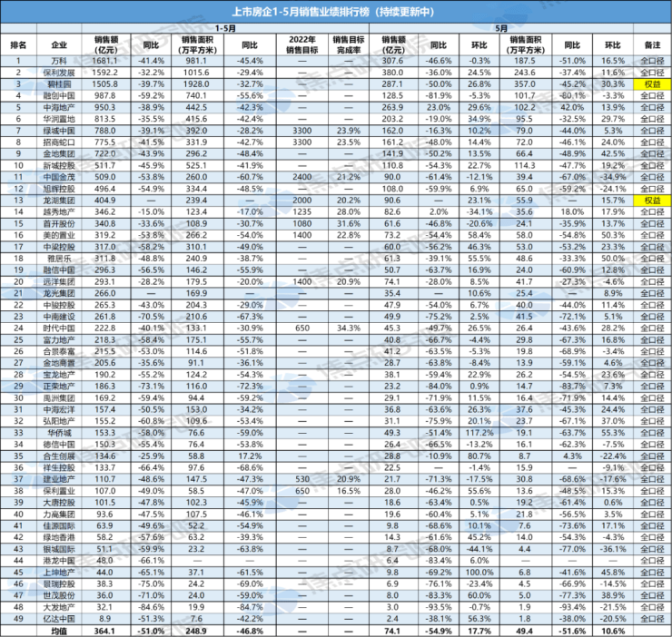Click 保利置业 company cell
Screen dimensions: 672x637
[59, 491]
